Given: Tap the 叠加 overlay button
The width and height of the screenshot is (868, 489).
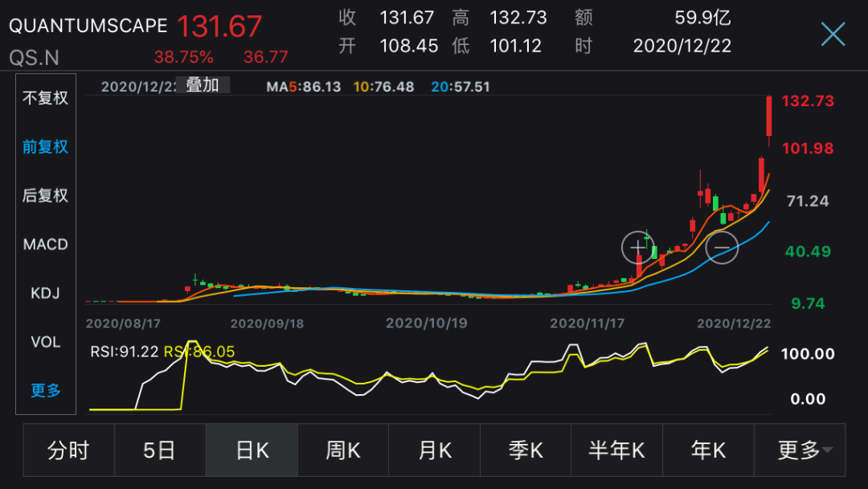Looking at the screenshot, I should pyautogui.click(x=203, y=85).
